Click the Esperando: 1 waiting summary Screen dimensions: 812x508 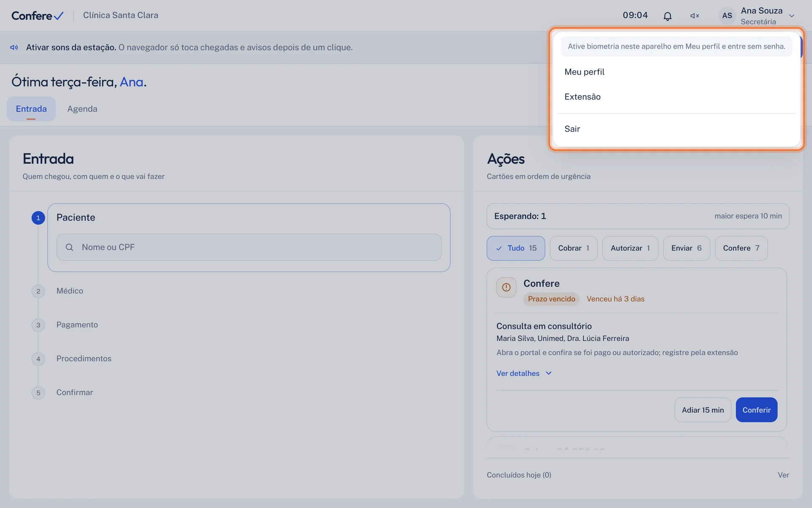click(x=638, y=216)
